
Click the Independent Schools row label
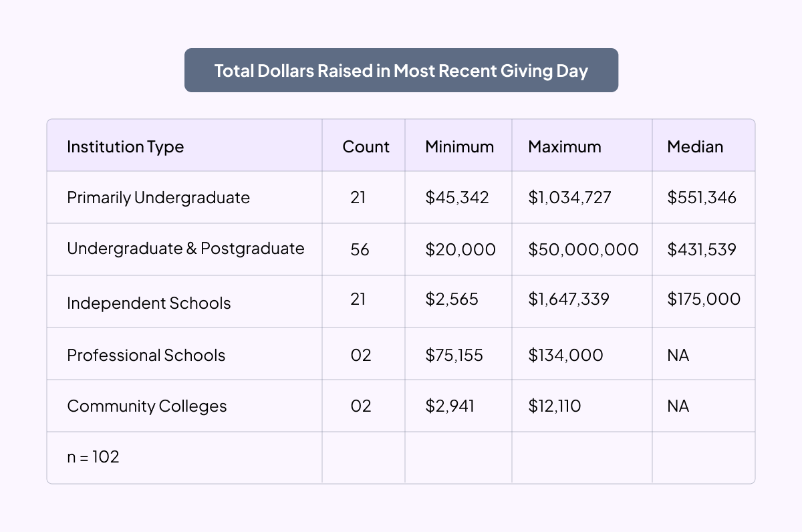tap(148, 303)
